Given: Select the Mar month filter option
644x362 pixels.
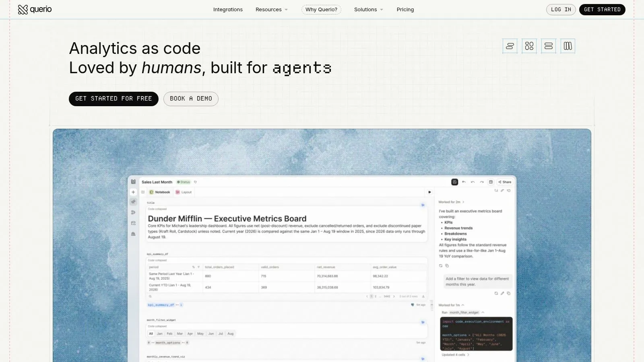Looking at the screenshot, I should pyautogui.click(x=180, y=333).
